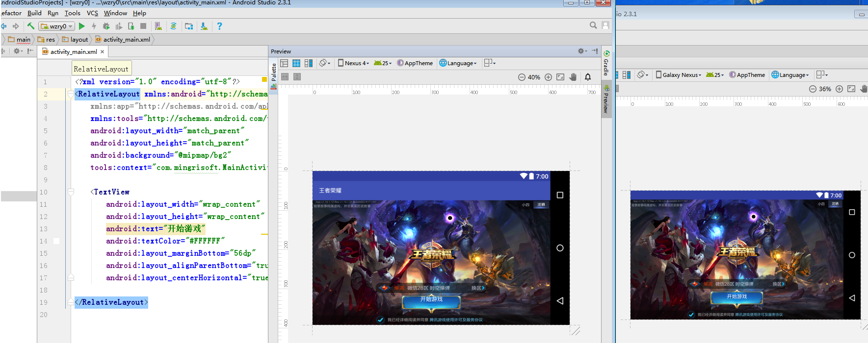The image size is (868, 343).
Task: Click Zoom to Fit in 40% preview
Action: click(560, 77)
